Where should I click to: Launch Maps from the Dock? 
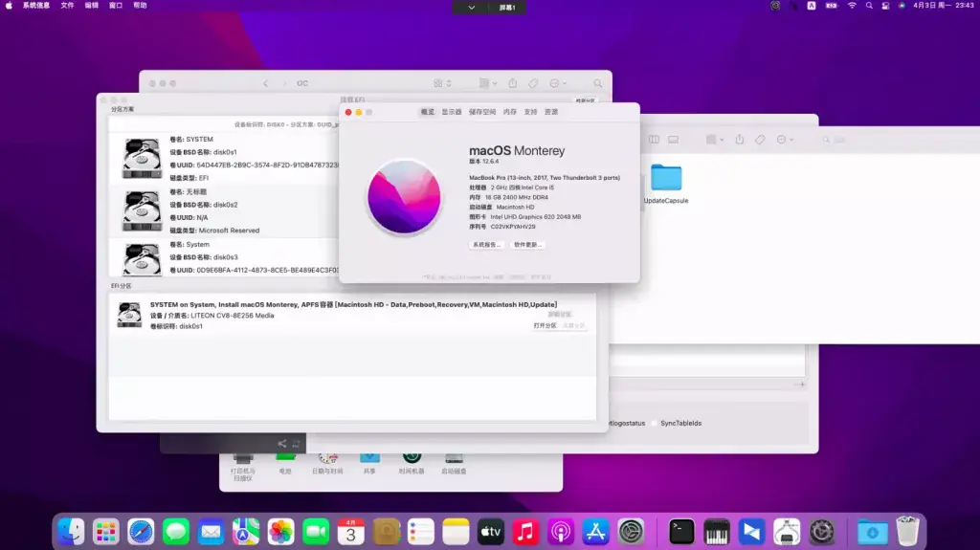[246, 532]
